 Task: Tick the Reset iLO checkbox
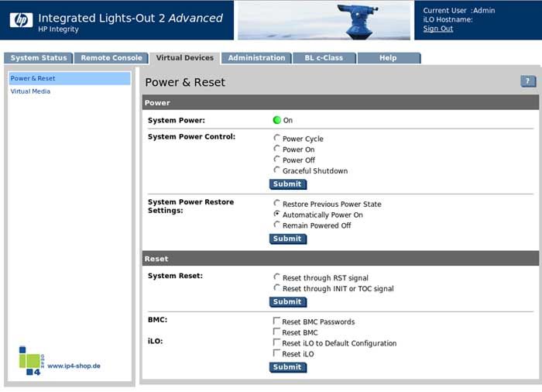coord(276,353)
